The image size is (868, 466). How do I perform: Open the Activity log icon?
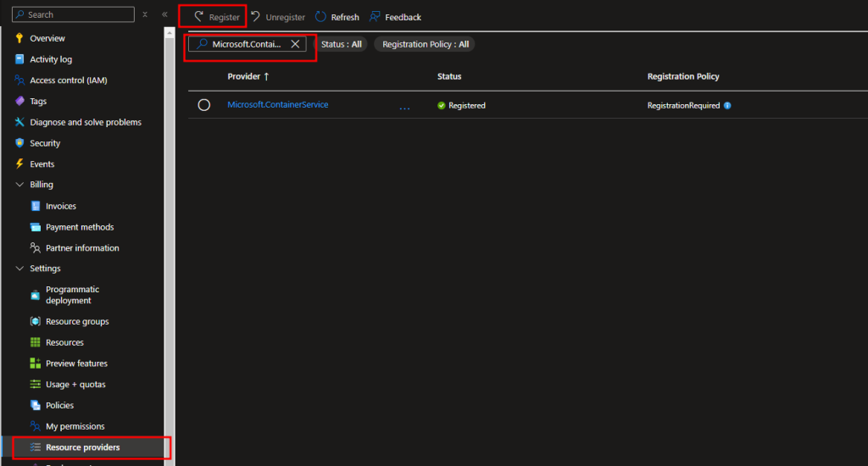[19, 59]
